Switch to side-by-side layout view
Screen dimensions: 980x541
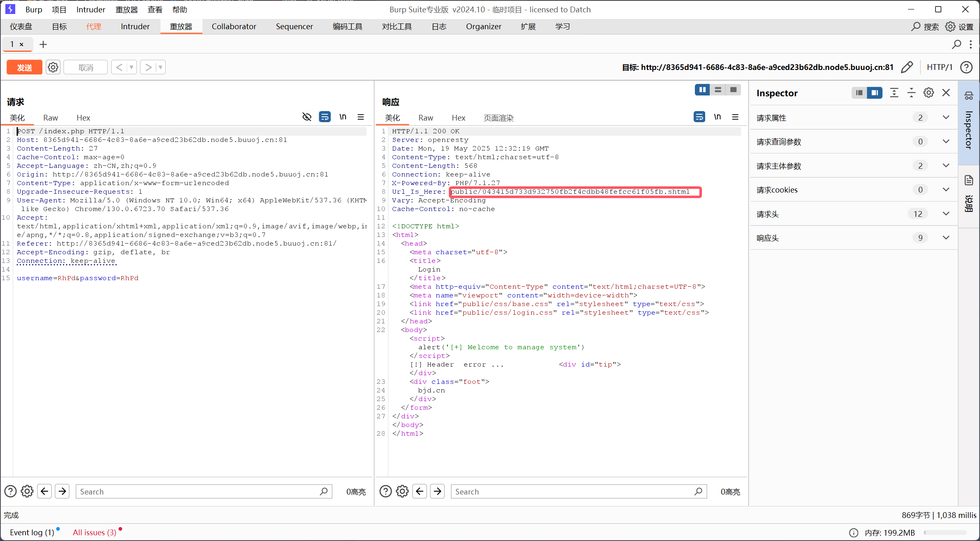[x=702, y=90]
